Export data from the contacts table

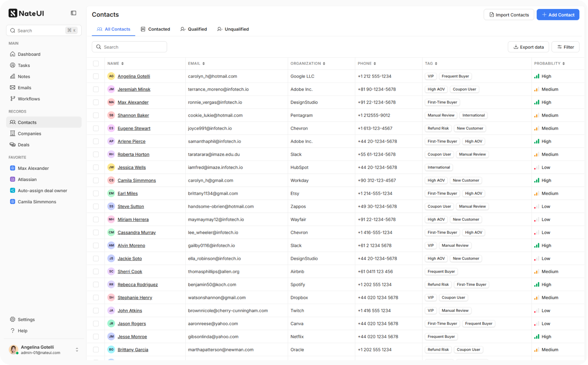coord(528,47)
